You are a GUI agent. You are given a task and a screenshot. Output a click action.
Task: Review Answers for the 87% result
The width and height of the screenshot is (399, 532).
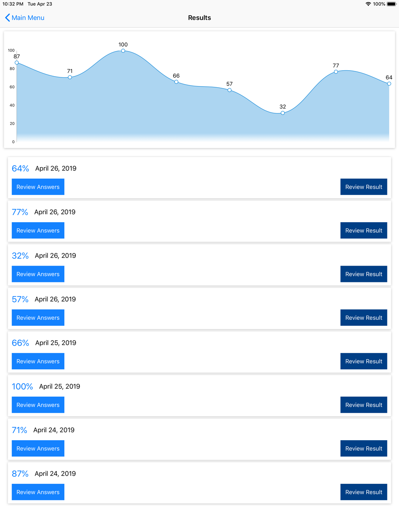click(38, 492)
